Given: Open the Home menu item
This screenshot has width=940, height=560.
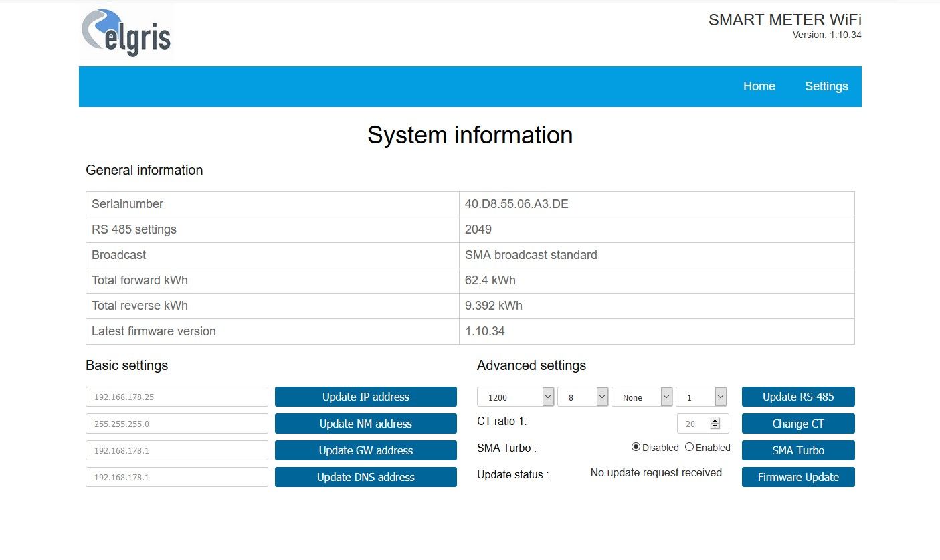Looking at the screenshot, I should click(759, 86).
